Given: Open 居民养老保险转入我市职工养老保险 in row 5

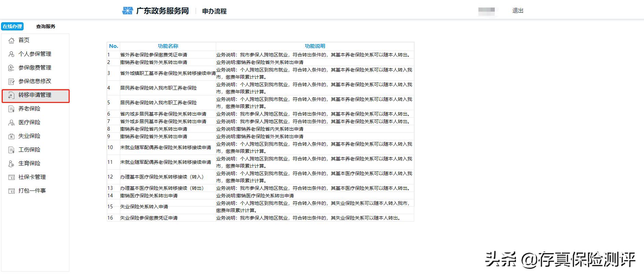Looking at the screenshot, I should pos(158,103).
